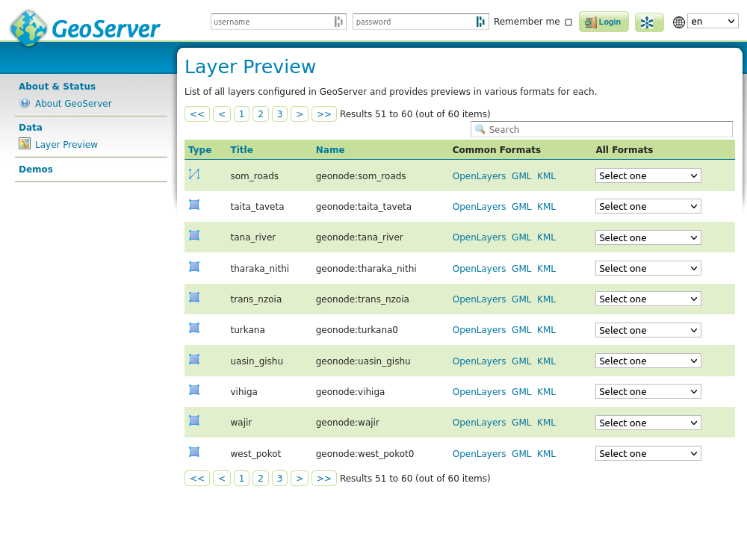Screen dimensions: 747x560
Task: Go to page 2 in top pager
Action: pyautogui.click(x=261, y=113)
